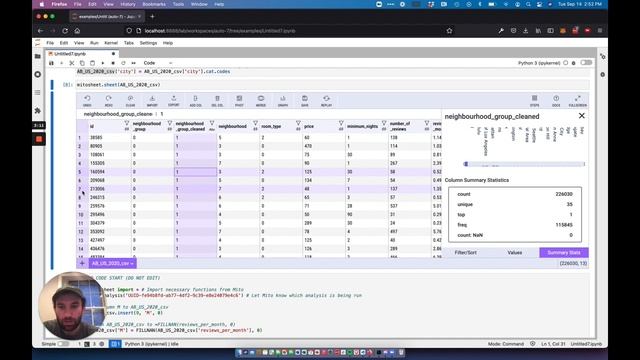
Task: Insert a cell below with plus icon
Action: pos(62,63)
